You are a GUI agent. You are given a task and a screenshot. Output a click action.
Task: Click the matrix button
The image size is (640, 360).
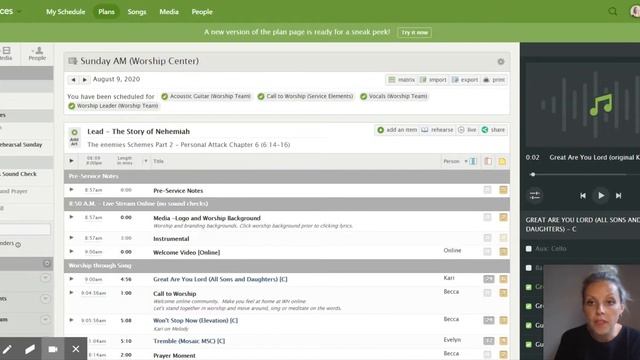coord(402,80)
